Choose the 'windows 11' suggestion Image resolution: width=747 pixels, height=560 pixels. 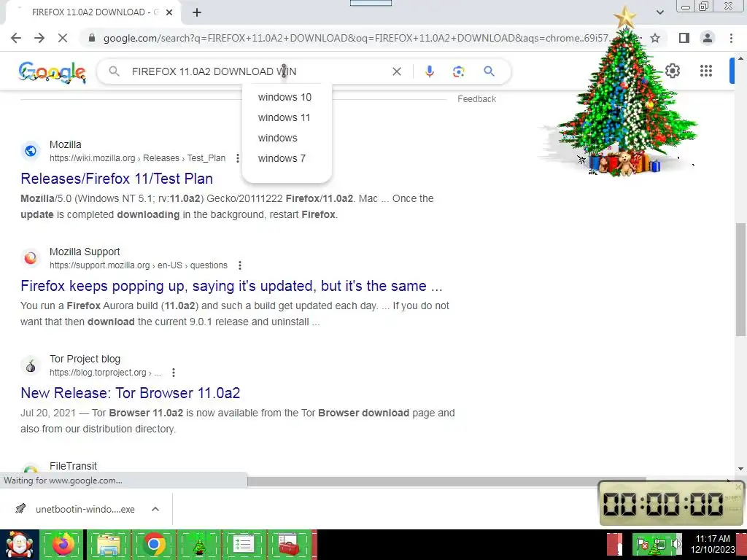tap(285, 117)
